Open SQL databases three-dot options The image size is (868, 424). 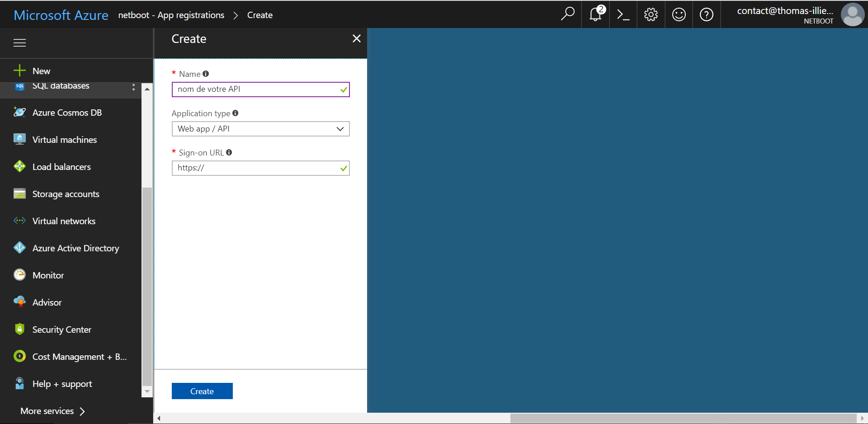(133, 87)
